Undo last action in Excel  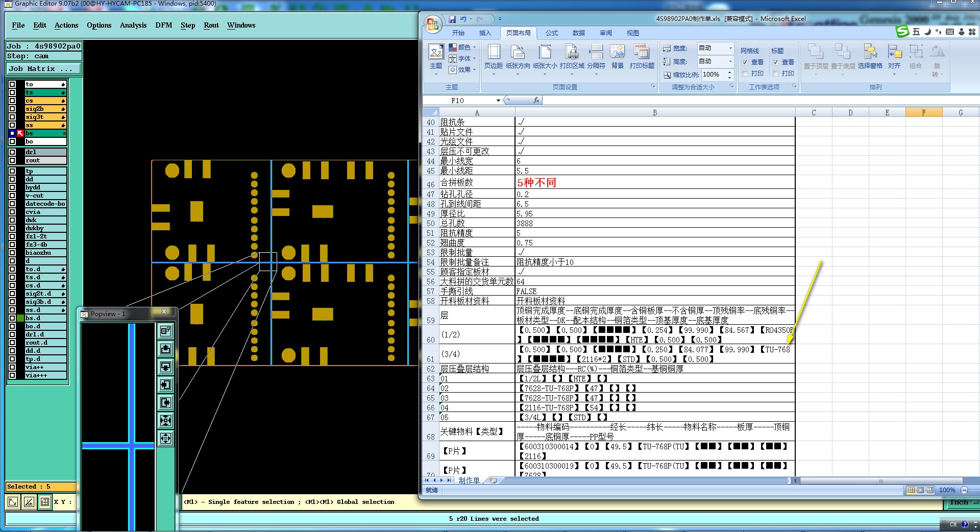463,19
